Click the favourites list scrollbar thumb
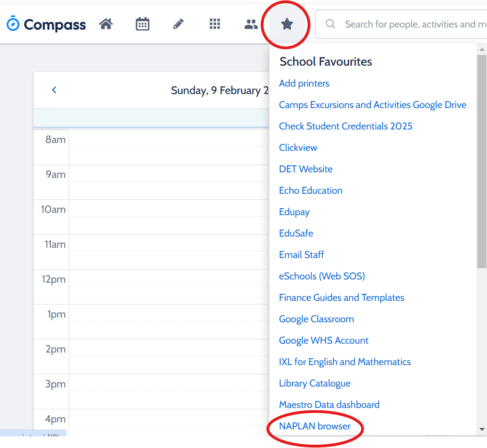 pyautogui.click(x=482, y=162)
